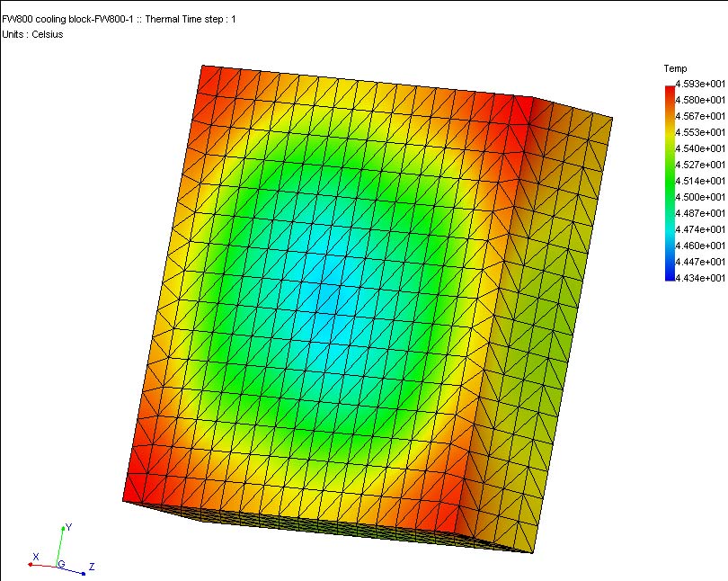Click the Temp legend title
728x581 pixels.
coord(675,68)
